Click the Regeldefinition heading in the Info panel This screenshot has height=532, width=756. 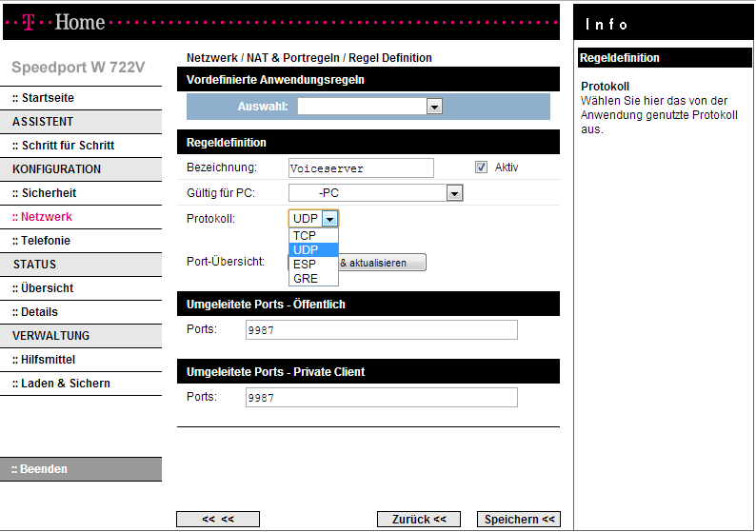(x=619, y=58)
